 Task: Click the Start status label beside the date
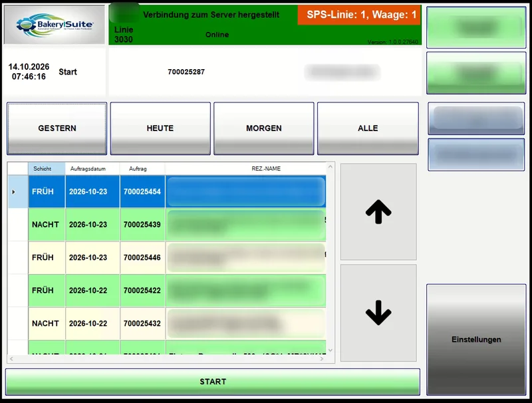point(68,72)
